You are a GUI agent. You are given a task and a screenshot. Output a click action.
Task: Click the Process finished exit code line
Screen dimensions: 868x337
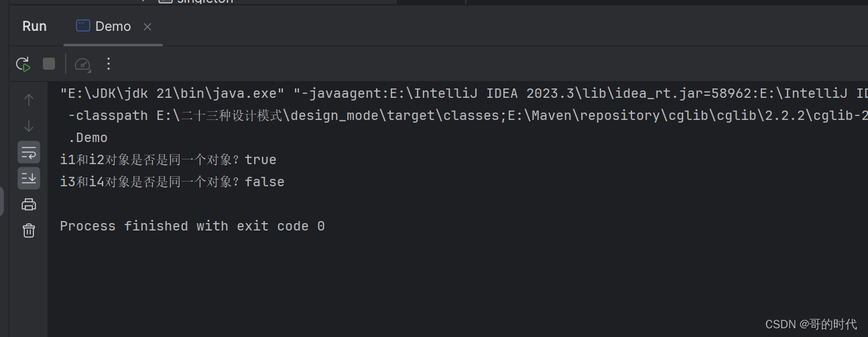point(192,226)
